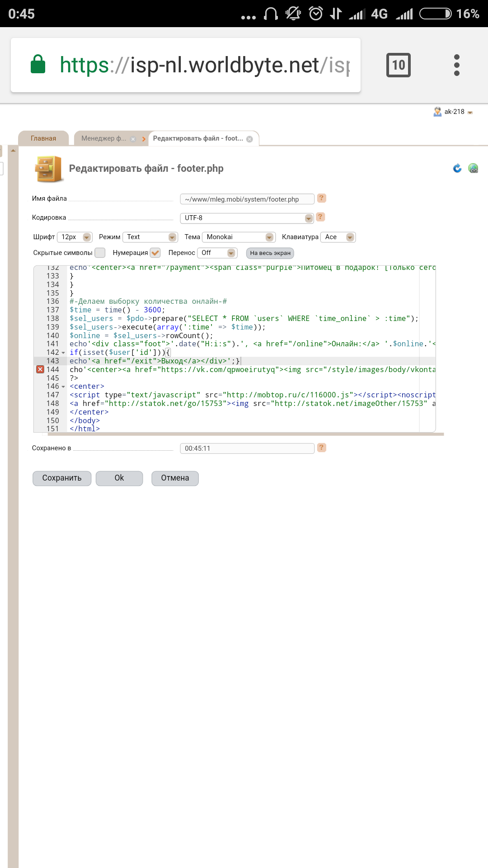This screenshot has height=868, width=488.
Task: Click the error marker on line 144
Action: click(40, 369)
